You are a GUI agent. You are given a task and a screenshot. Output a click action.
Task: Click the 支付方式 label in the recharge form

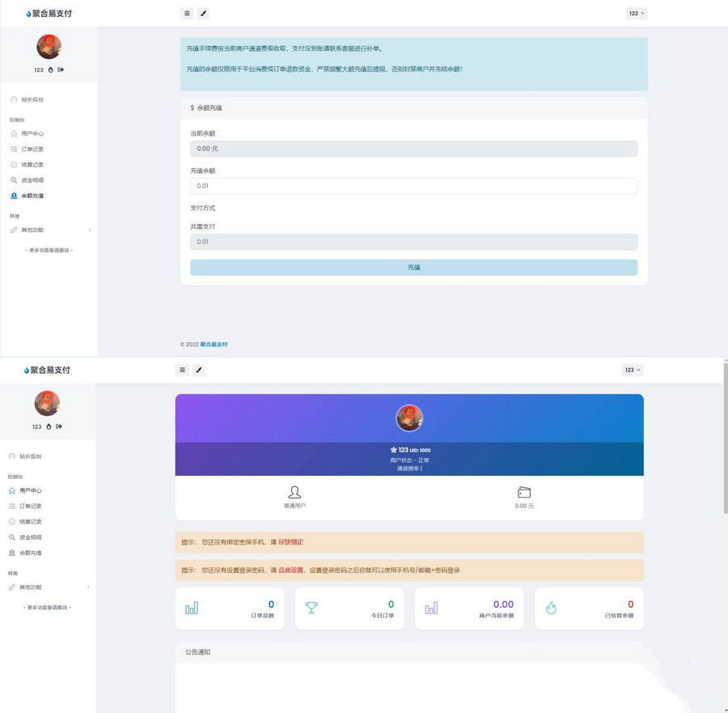click(x=202, y=208)
